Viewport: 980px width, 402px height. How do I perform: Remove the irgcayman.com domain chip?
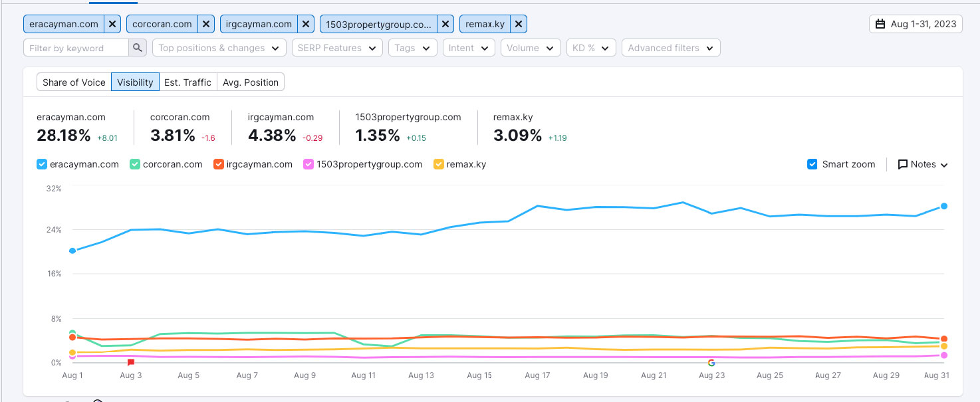point(306,24)
